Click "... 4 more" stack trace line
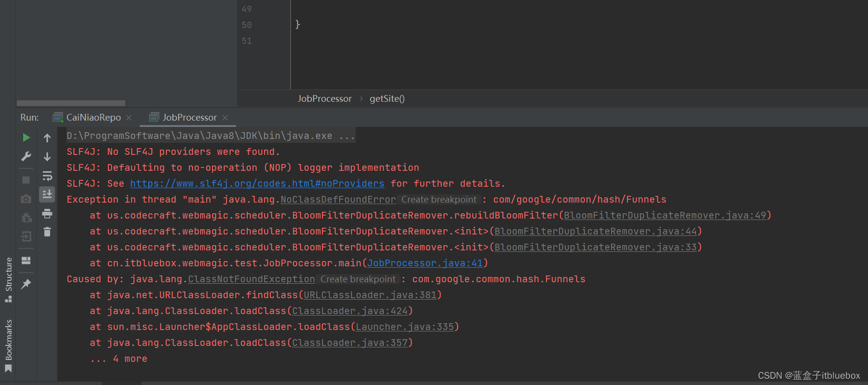The image size is (868, 385). (119, 359)
